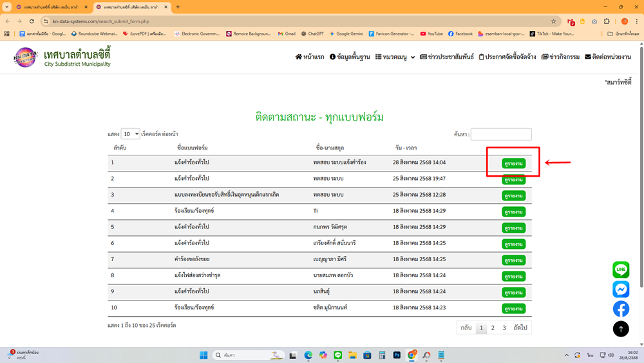Click the scroll-to-top arrow button
The image size is (644, 363).
[621, 329]
